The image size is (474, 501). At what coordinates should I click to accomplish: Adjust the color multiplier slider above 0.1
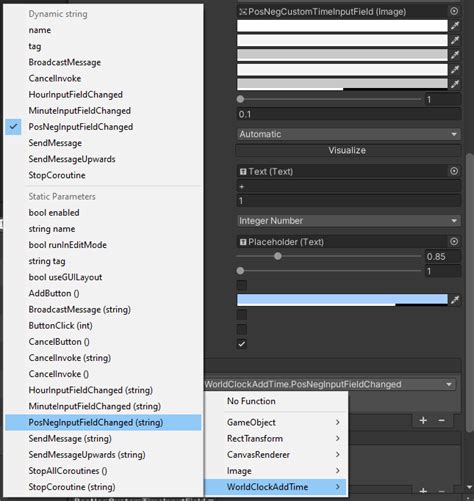coord(329,99)
